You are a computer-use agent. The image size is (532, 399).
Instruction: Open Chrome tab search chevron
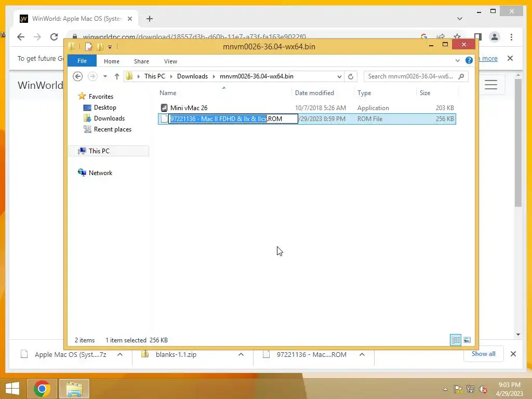point(459,19)
